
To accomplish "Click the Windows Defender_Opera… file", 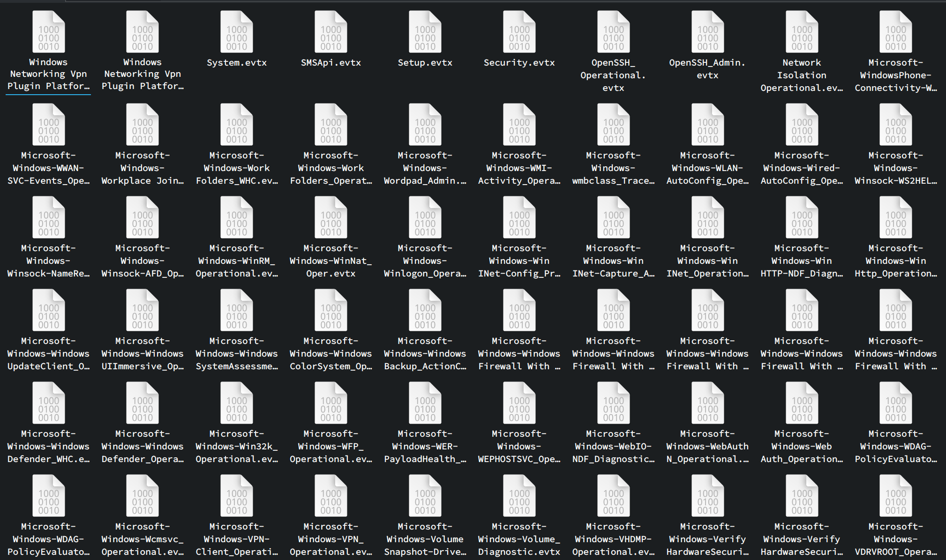I will click(x=143, y=403).
